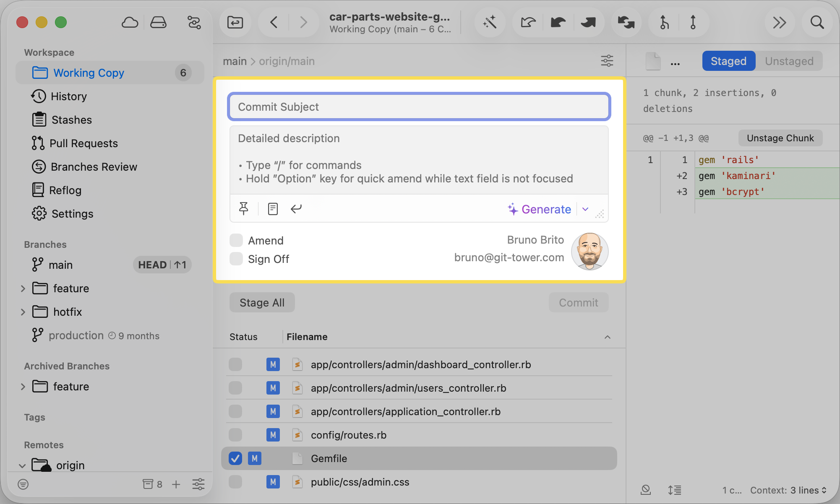Open the search magnifier icon

[x=817, y=22]
